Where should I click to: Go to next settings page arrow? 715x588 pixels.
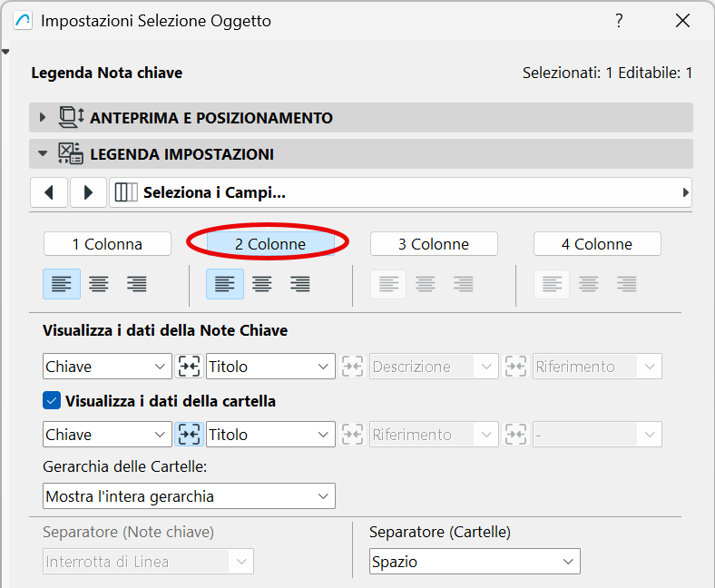(x=88, y=192)
